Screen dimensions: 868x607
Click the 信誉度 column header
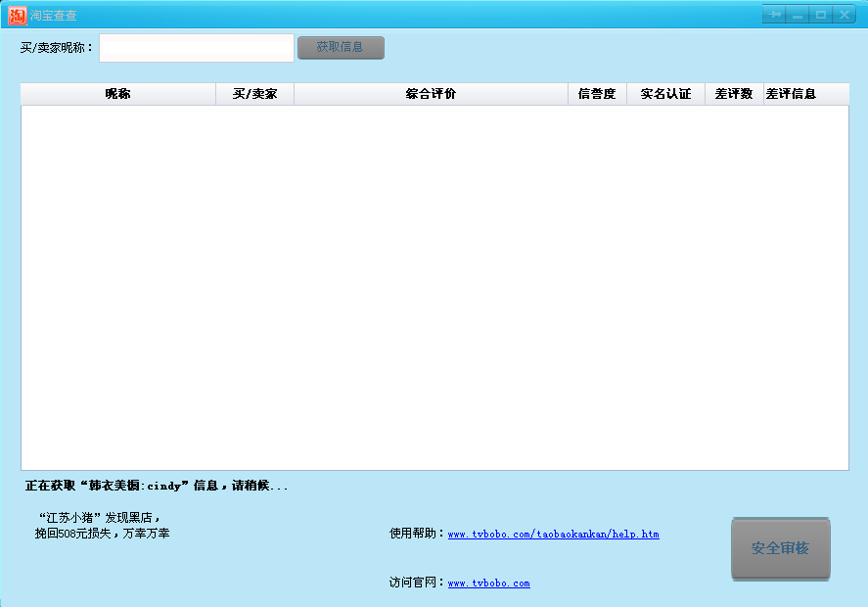tap(597, 94)
